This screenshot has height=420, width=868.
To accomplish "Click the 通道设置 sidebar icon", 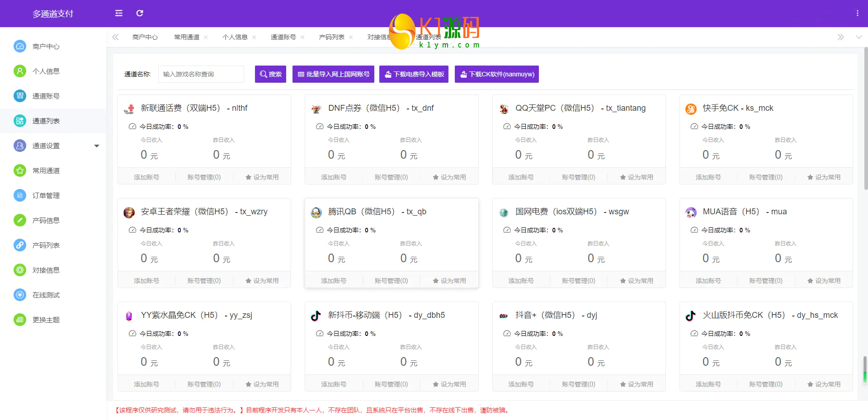I will pyautogui.click(x=19, y=146).
